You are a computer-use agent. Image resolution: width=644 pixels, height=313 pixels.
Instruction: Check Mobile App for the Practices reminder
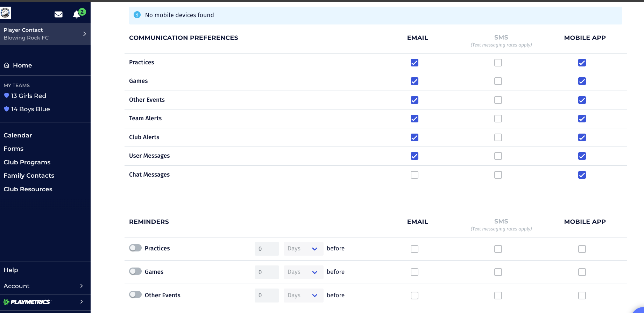point(582,249)
